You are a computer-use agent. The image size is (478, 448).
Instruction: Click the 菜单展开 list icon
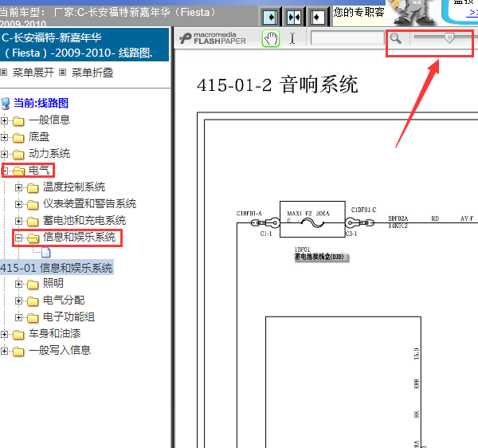point(4,73)
